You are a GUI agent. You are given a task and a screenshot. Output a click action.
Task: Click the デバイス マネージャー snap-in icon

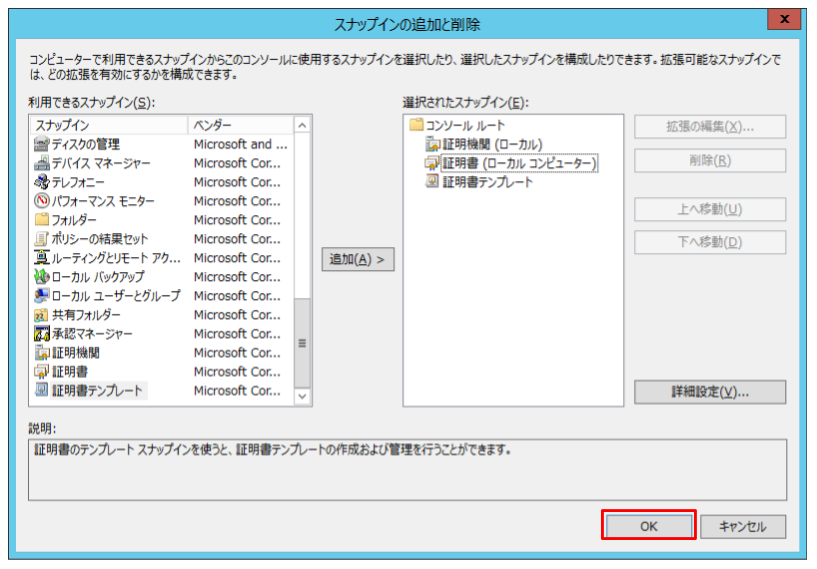point(42,163)
